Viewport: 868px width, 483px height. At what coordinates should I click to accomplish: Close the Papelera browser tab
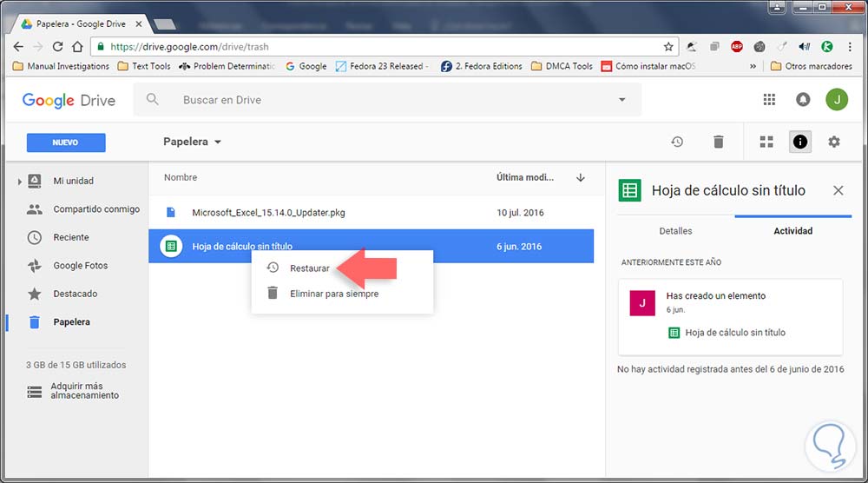tap(138, 23)
